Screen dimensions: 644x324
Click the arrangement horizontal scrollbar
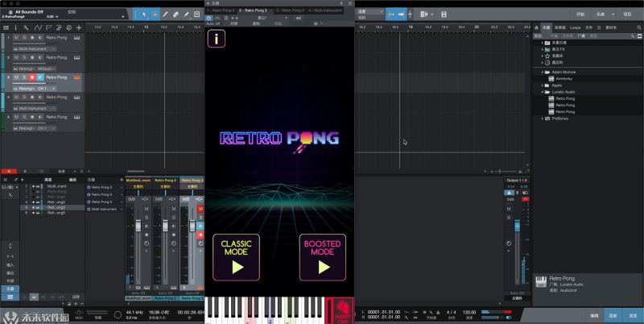135,171
